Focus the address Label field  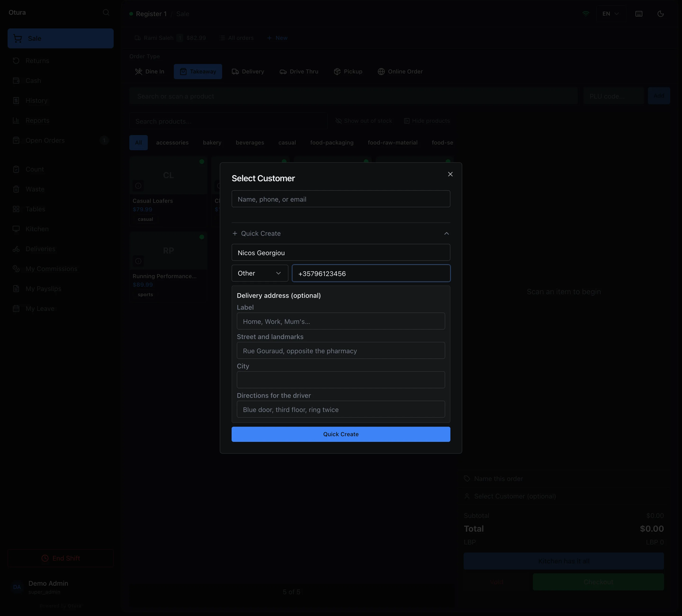[x=341, y=321]
